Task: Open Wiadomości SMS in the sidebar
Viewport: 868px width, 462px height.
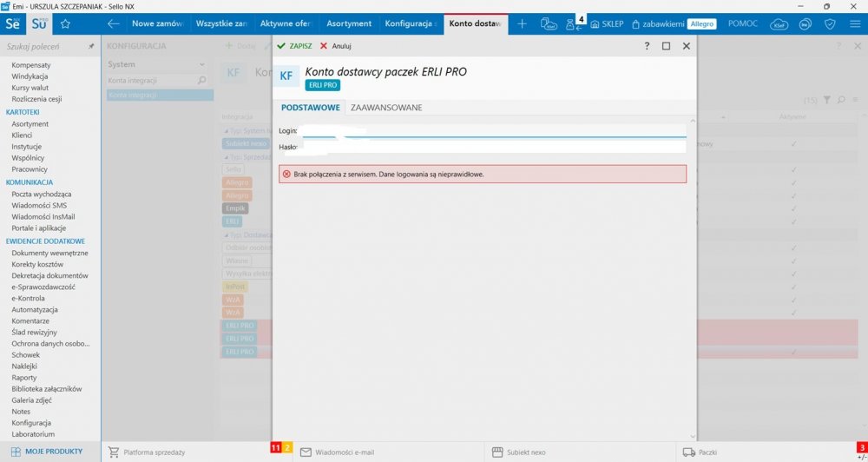Action: coord(39,206)
